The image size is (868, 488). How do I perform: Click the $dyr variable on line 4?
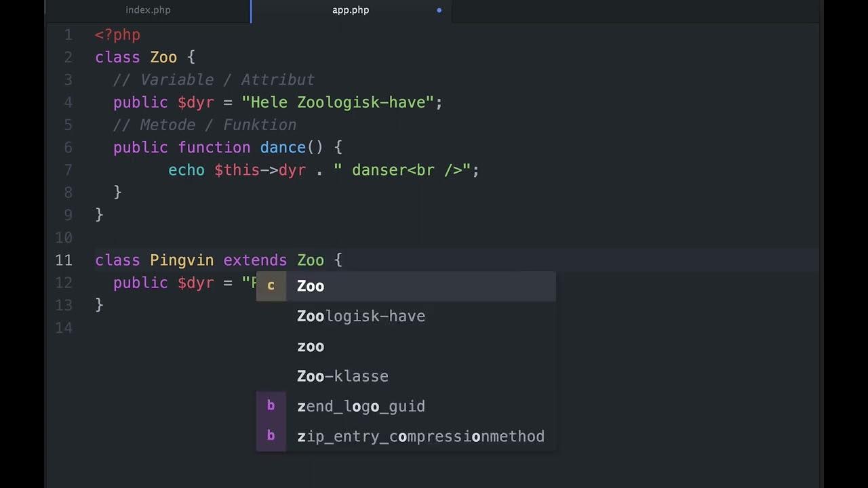[x=196, y=102]
